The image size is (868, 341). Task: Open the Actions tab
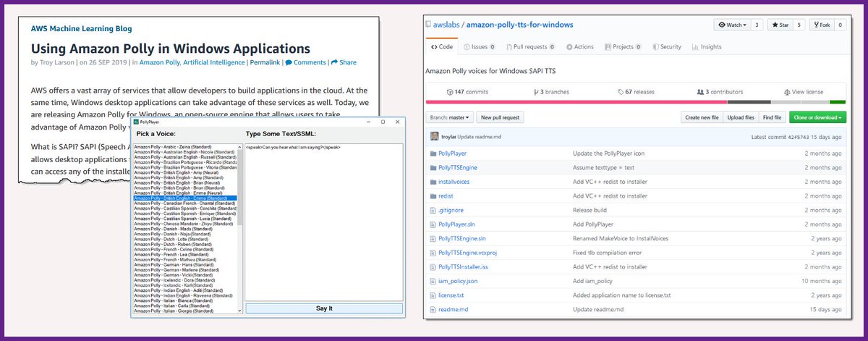tap(579, 47)
